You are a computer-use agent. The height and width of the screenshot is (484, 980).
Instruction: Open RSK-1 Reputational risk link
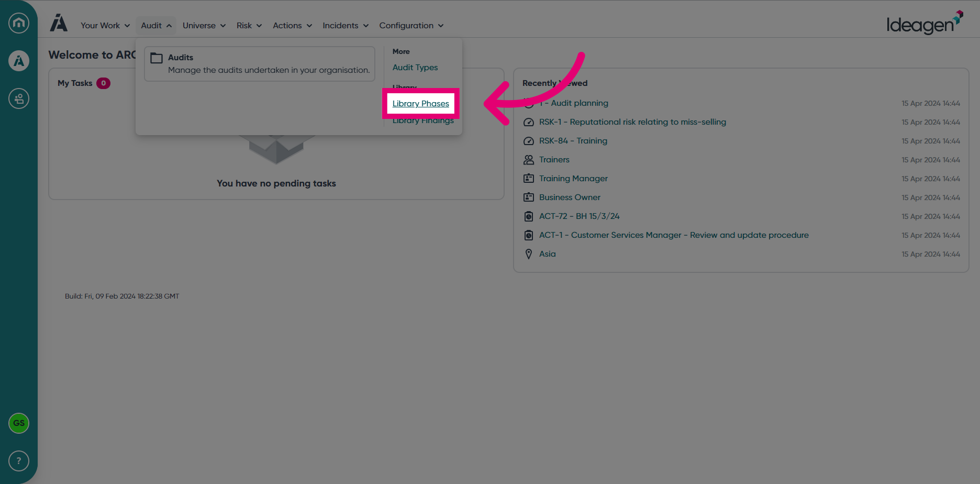coord(632,122)
